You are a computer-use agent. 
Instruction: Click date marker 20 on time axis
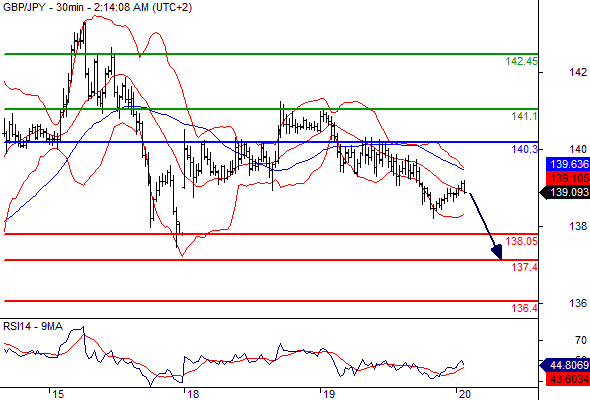tap(464, 394)
